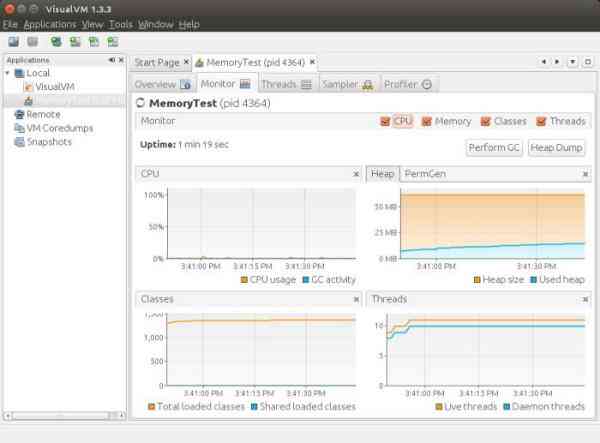Open the Overview tab
The height and width of the screenshot is (443, 600).
[162, 84]
